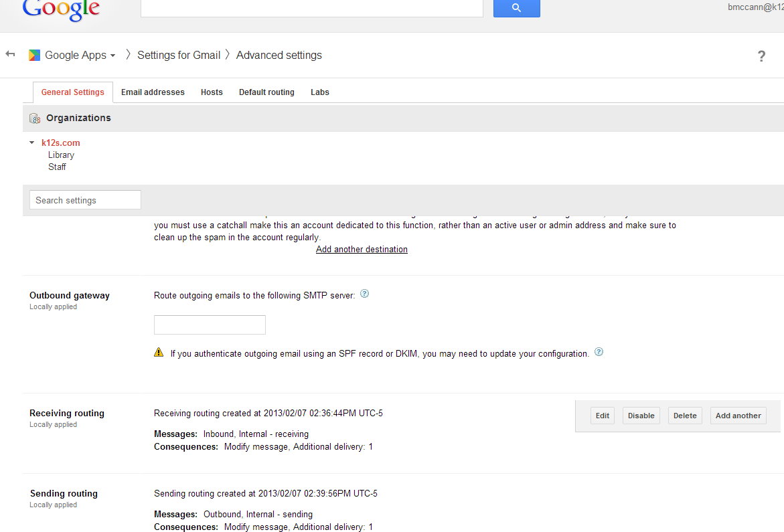This screenshot has height=532, width=784.
Task: Click the Organizations building icon
Action: (x=35, y=118)
